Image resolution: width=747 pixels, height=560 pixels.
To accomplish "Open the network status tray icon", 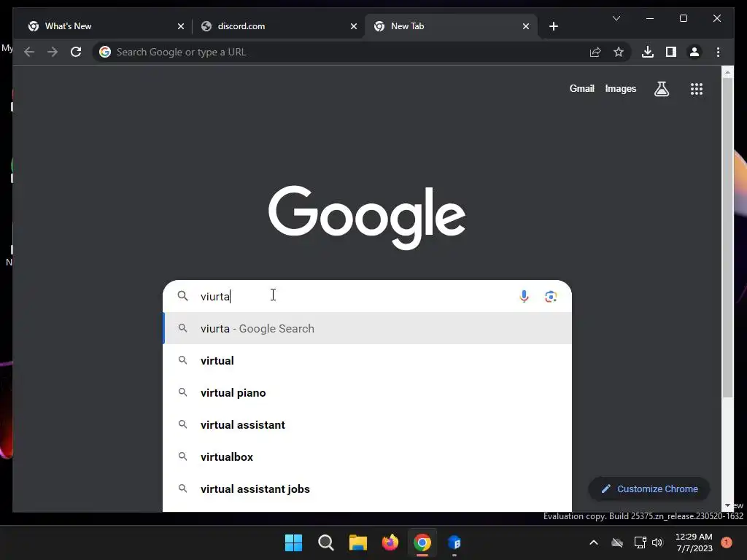I will pyautogui.click(x=640, y=542).
